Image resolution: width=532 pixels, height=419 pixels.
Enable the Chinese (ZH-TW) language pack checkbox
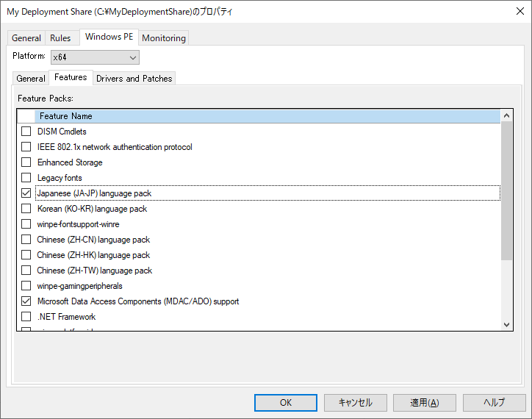[x=26, y=271]
